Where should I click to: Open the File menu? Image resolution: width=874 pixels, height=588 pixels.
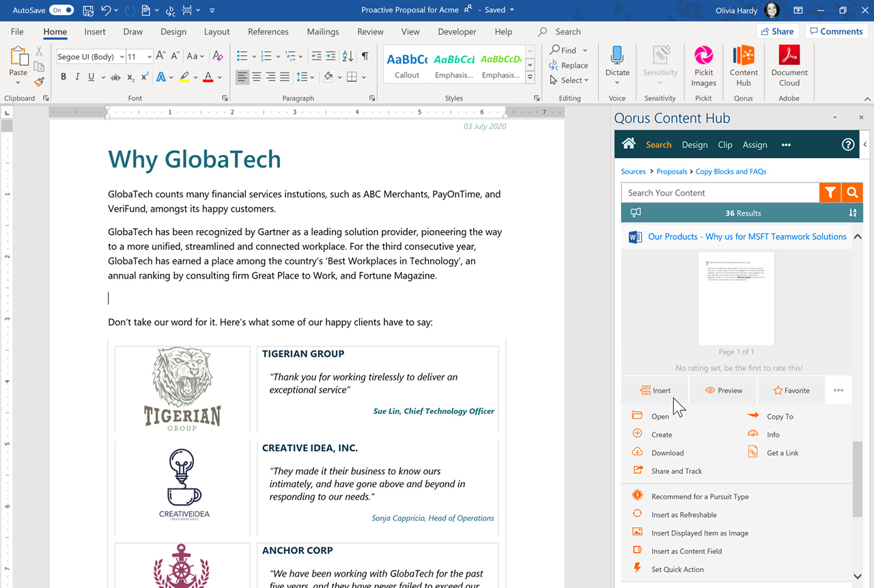(17, 31)
